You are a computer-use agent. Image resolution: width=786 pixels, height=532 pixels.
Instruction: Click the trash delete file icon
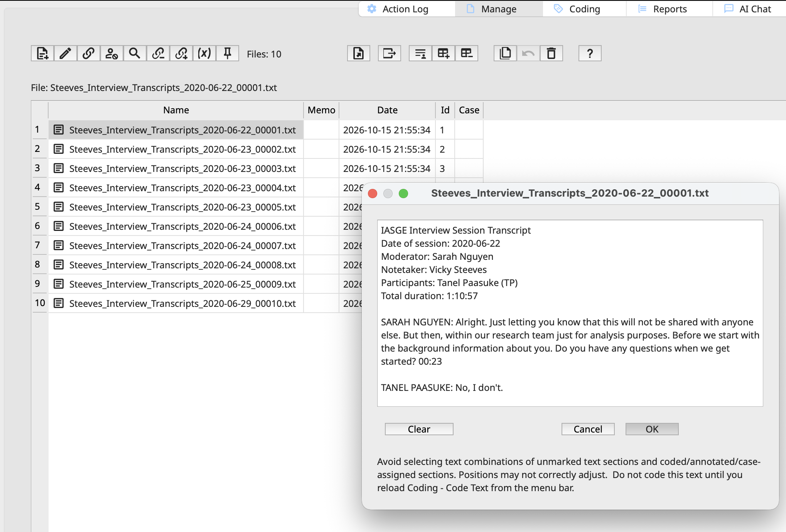552,53
